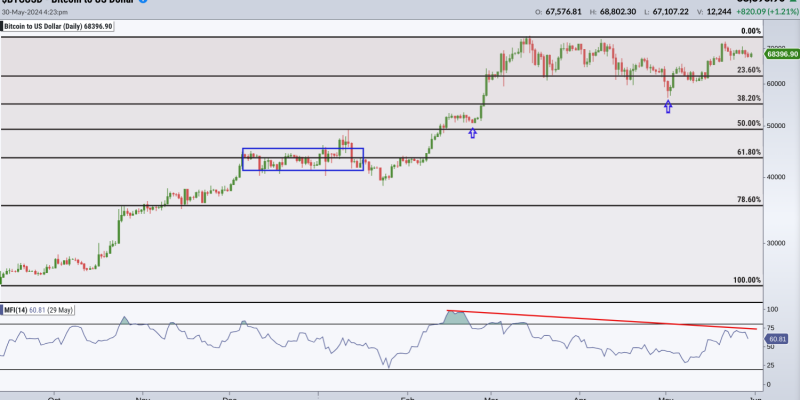Click the 25 label on MFI axis
Screen dimensions: 800x400
(771, 366)
